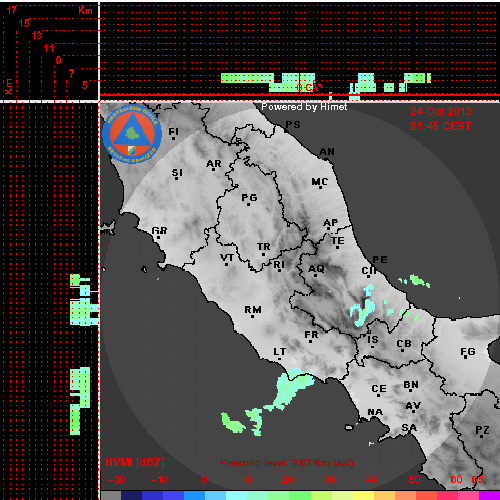Click the '40' value on the dBZ scale
The image size is (500, 500).
click(x=371, y=480)
